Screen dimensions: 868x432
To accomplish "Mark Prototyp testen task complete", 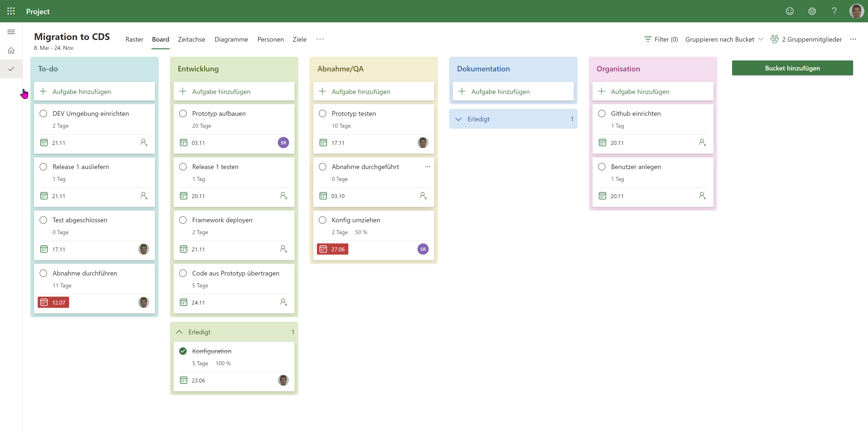I will (x=322, y=113).
